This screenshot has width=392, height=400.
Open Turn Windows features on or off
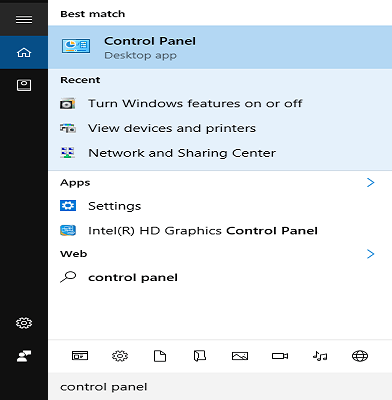pos(220,104)
